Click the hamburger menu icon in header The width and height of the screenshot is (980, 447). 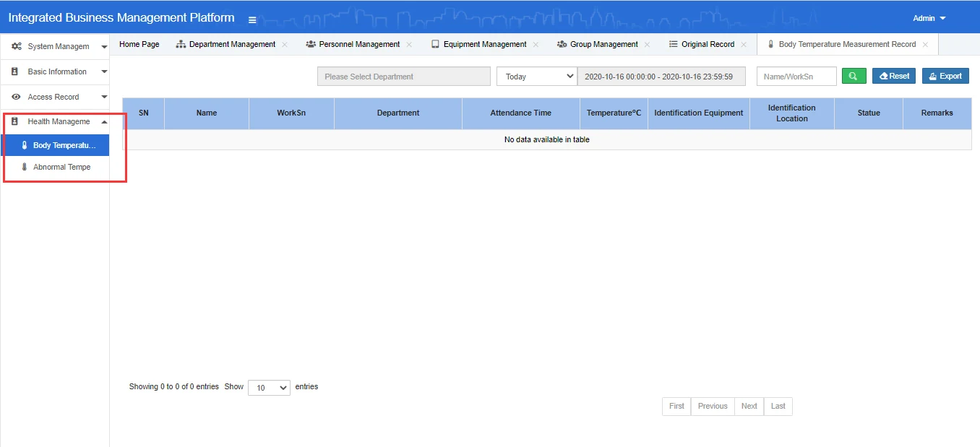[x=252, y=19]
